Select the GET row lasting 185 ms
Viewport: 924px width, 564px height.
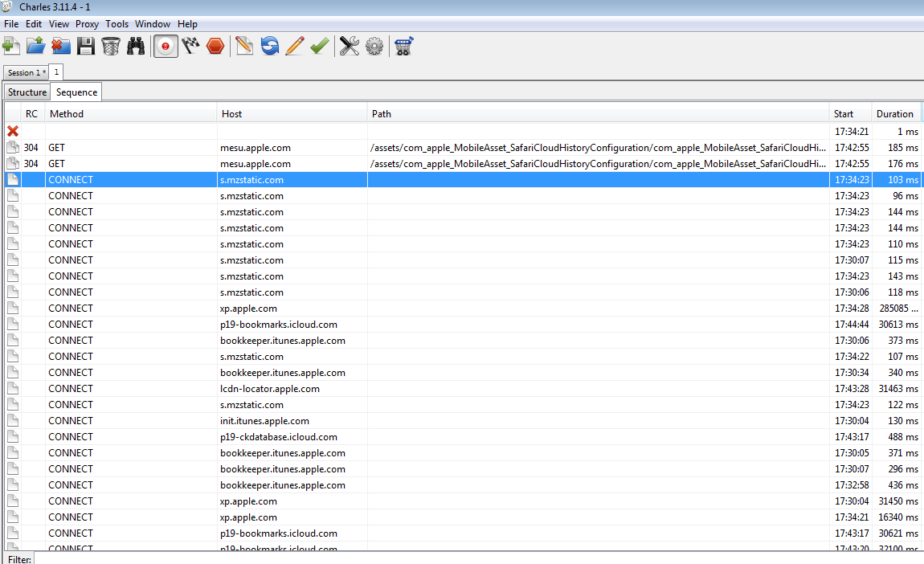463,148
